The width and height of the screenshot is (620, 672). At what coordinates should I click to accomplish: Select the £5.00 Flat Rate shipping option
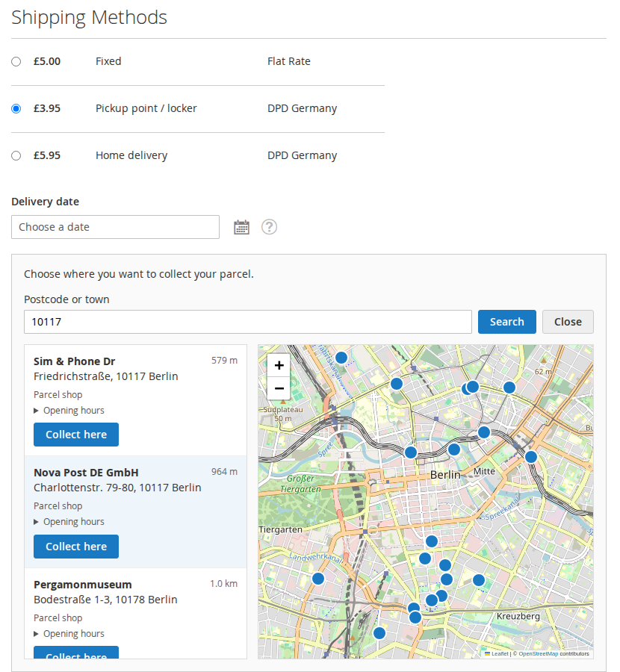(x=16, y=62)
